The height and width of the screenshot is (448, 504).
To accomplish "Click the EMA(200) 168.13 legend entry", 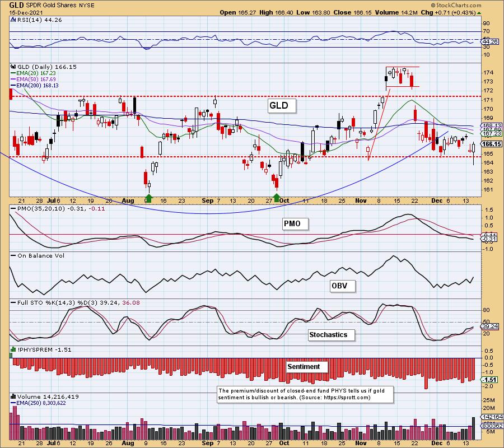I will point(35,86).
